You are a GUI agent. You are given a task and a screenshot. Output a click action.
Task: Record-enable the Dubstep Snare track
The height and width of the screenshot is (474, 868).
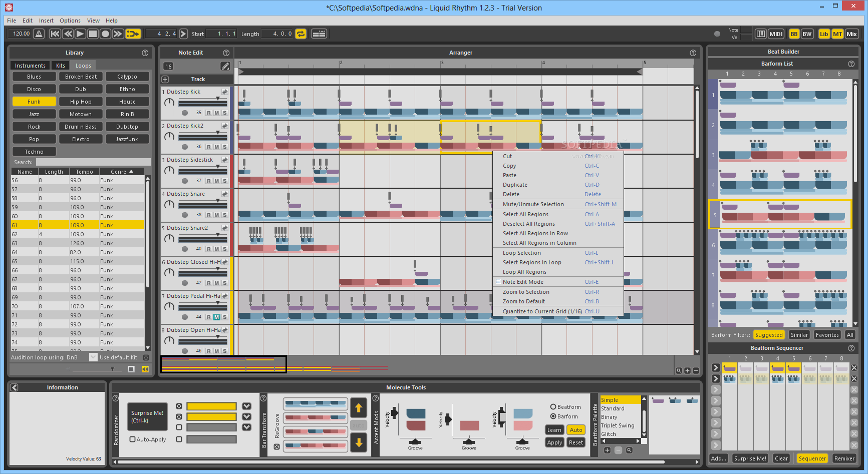(209, 215)
